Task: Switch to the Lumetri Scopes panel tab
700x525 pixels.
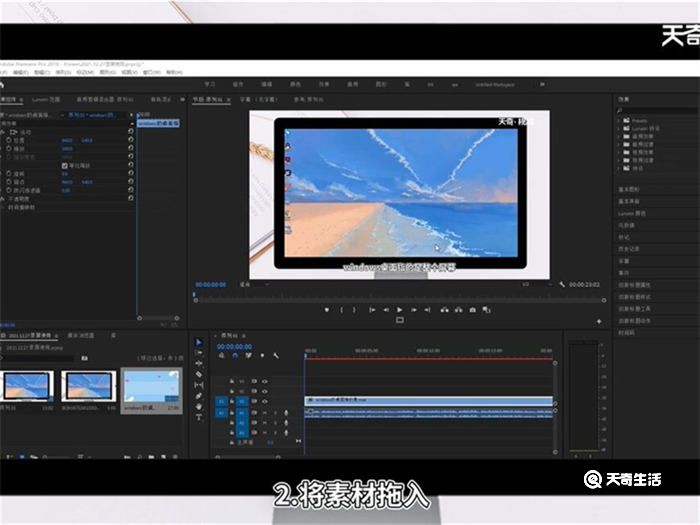Action: [46, 100]
